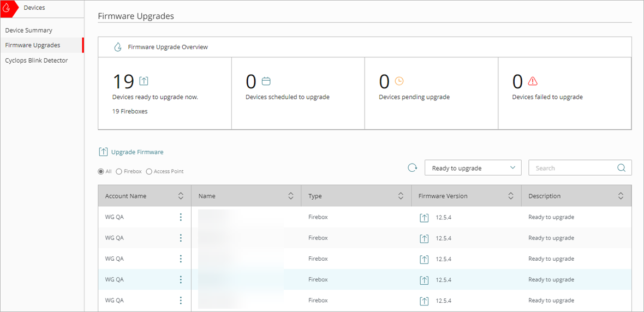Open the three-dot menu in the highlighted fourth row
Viewport: 644px width, 312px height.
click(181, 280)
